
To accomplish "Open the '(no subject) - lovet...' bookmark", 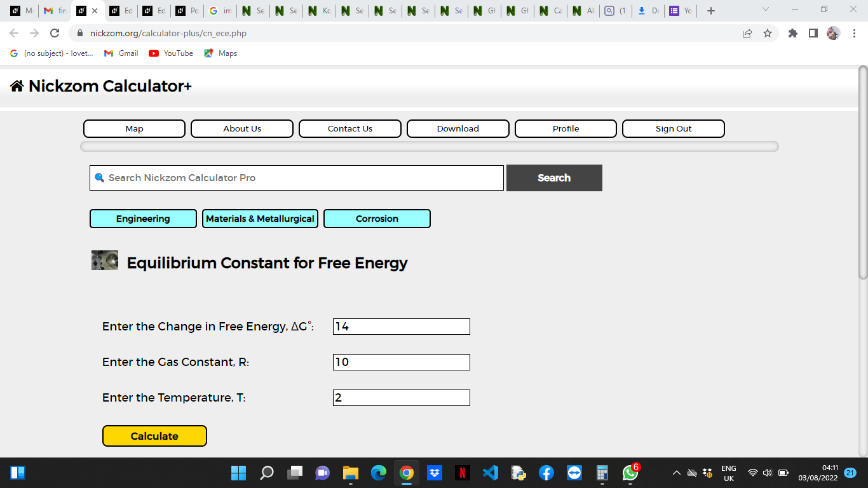I will (52, 53).
